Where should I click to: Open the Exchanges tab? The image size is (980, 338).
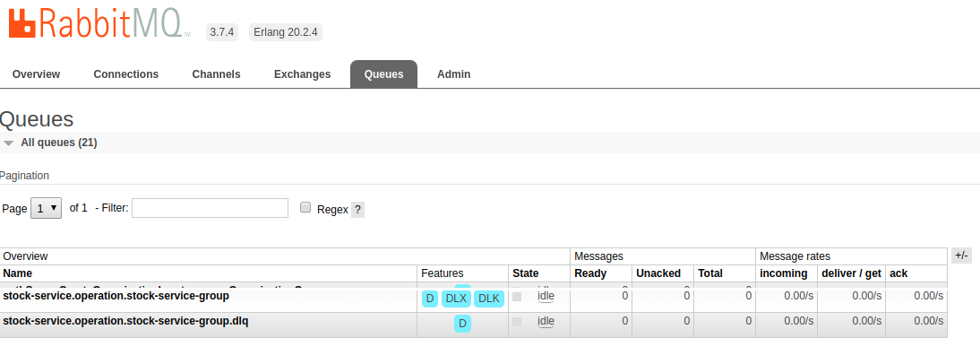303,74
